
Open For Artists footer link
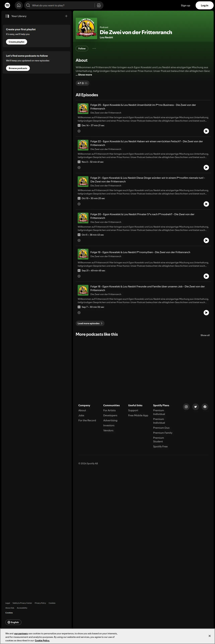pyautogui.click(x=109, y=410)
